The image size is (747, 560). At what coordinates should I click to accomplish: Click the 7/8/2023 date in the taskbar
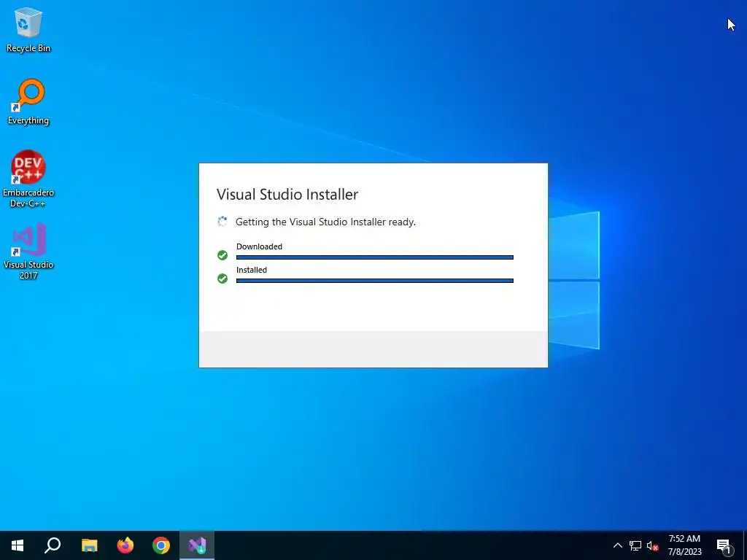[684, 552]
